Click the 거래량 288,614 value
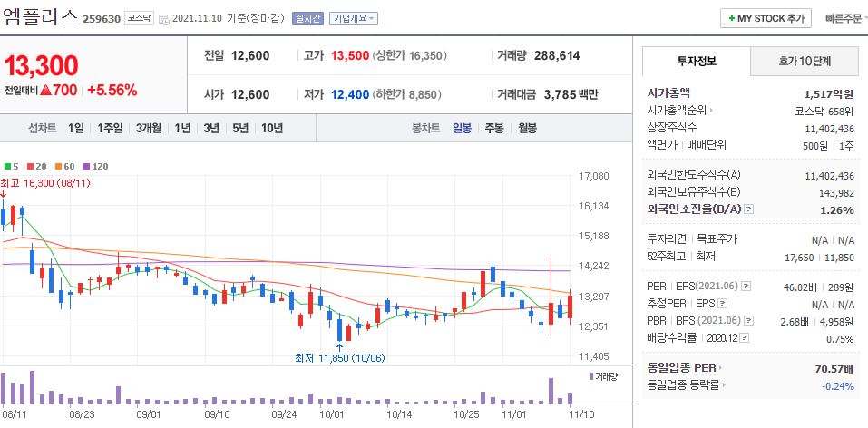Viewport: 868px width, 428px height. tap(557, 56)
